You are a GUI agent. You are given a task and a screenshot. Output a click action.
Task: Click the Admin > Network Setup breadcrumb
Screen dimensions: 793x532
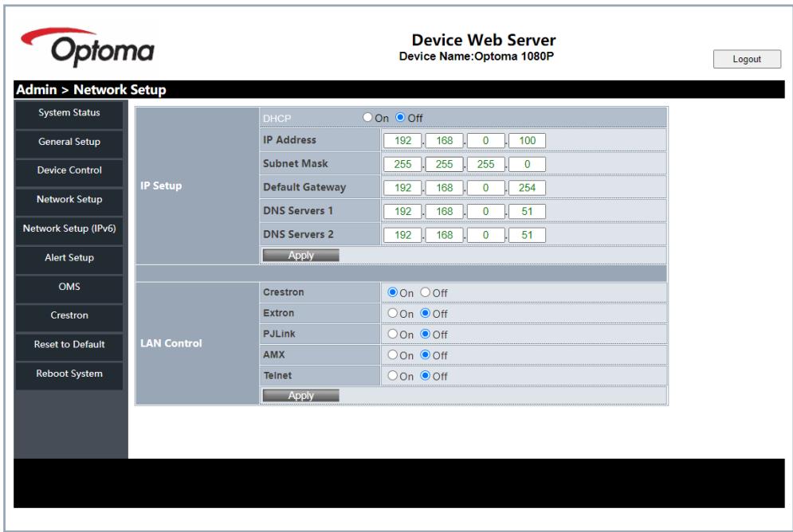[x=91, y=90]
